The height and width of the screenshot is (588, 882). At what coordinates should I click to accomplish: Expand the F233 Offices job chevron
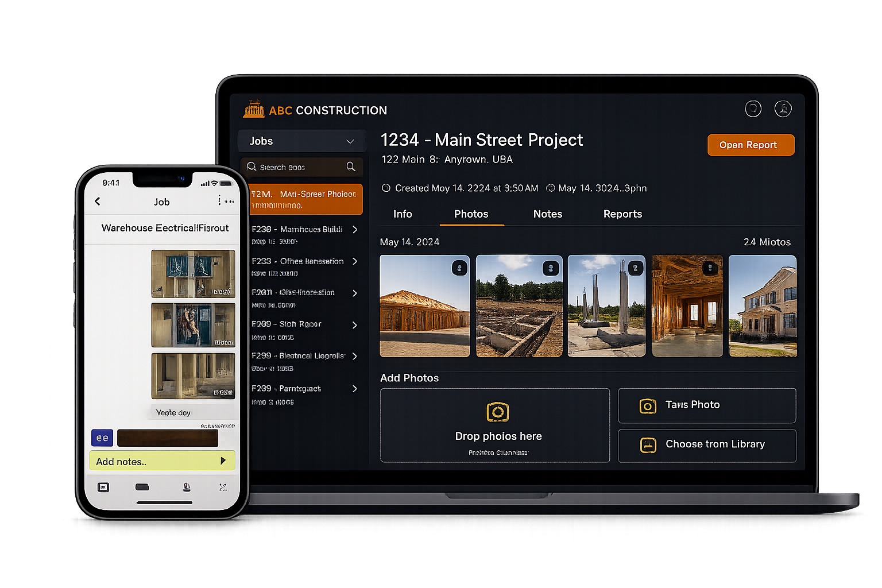(x=355, y=261)
